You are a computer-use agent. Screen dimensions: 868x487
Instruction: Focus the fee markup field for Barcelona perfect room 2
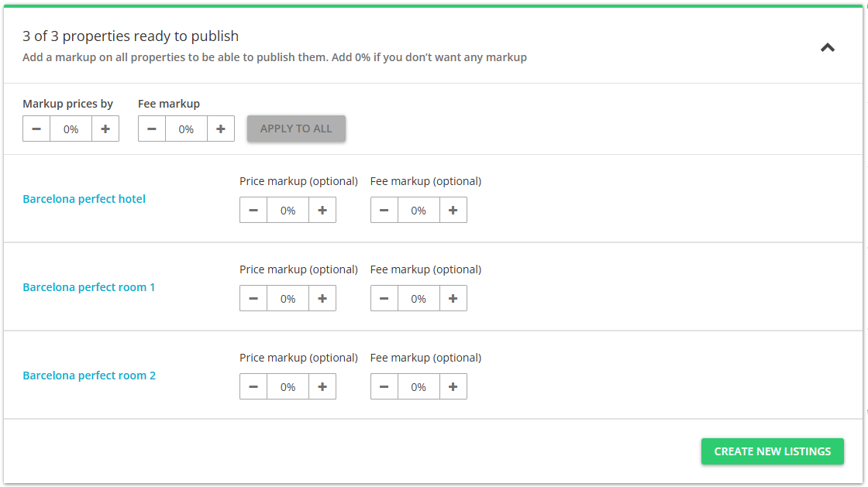(x=418, y=387)
